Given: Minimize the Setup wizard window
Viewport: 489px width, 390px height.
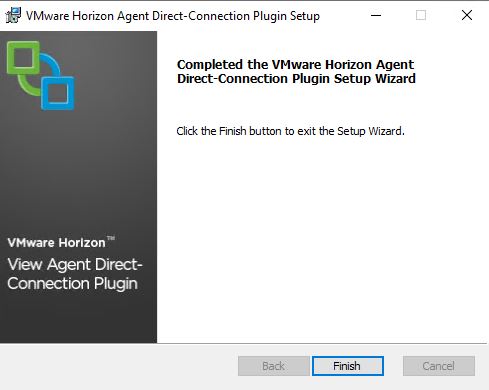Looking at the screenshot, I should click(x=376, y=15).
